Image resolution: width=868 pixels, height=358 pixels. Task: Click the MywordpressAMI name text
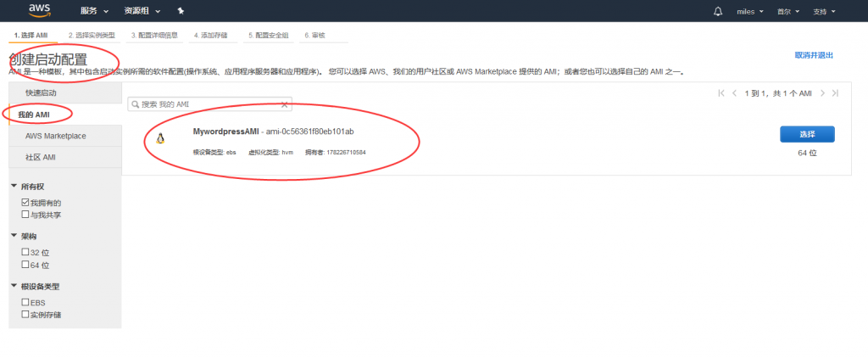pos(225,131)
